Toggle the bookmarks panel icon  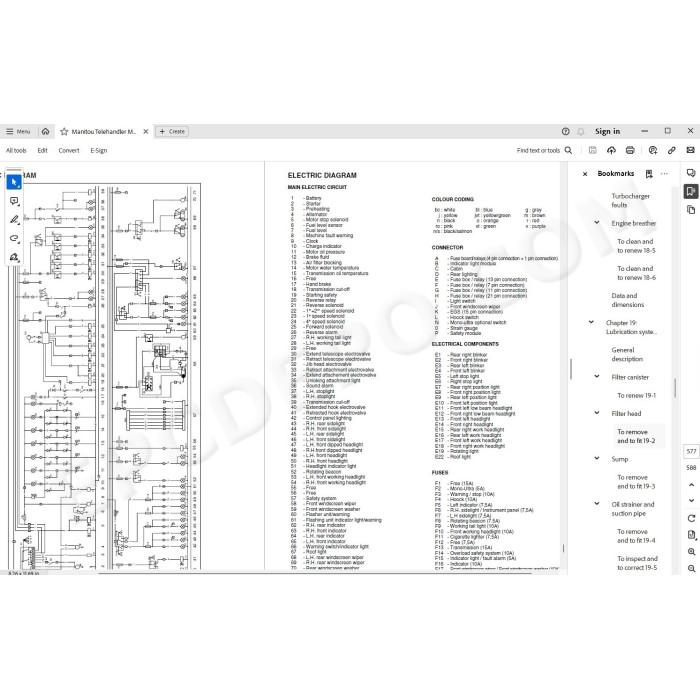[x=691, y=192]
